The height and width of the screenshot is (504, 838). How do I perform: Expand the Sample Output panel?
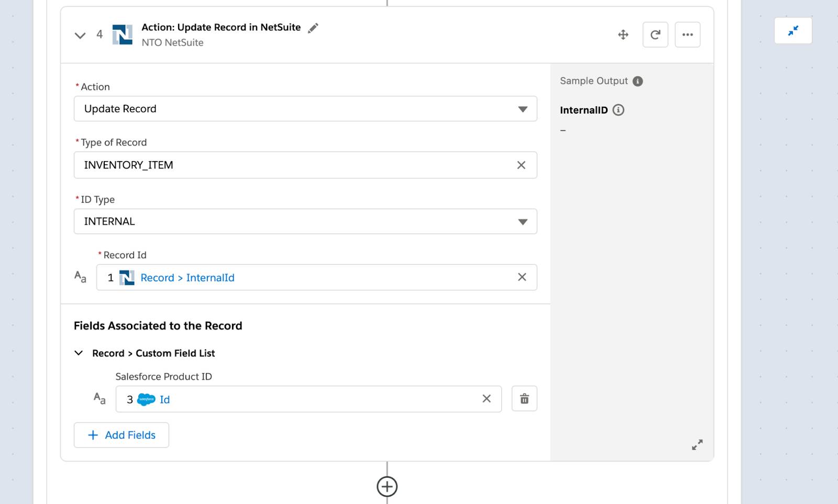697,445
